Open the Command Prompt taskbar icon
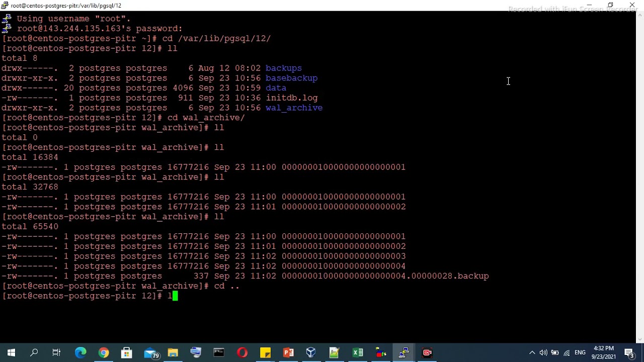The width and height of the screenshot is (644, 362). 219,352
